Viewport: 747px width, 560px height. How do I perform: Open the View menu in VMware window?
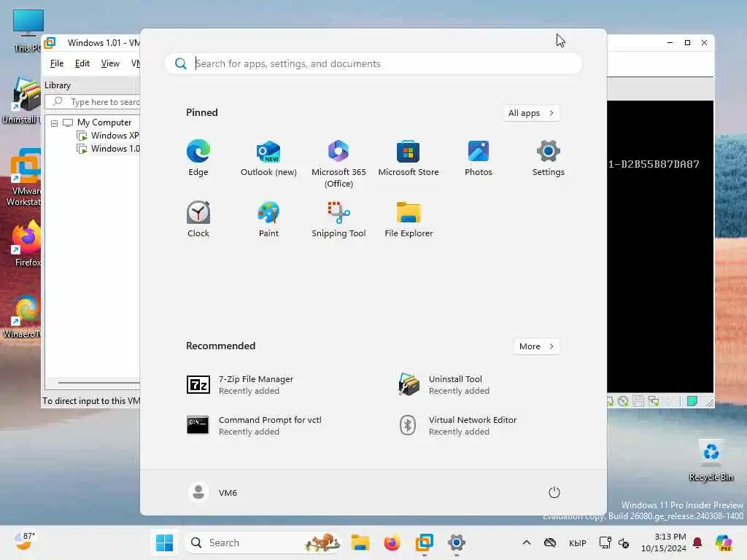tap(110, 63)
